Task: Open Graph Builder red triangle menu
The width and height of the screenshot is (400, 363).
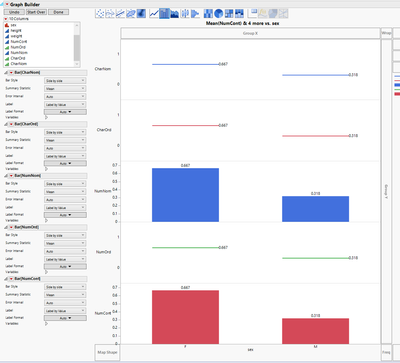Action: click(6, 4)
